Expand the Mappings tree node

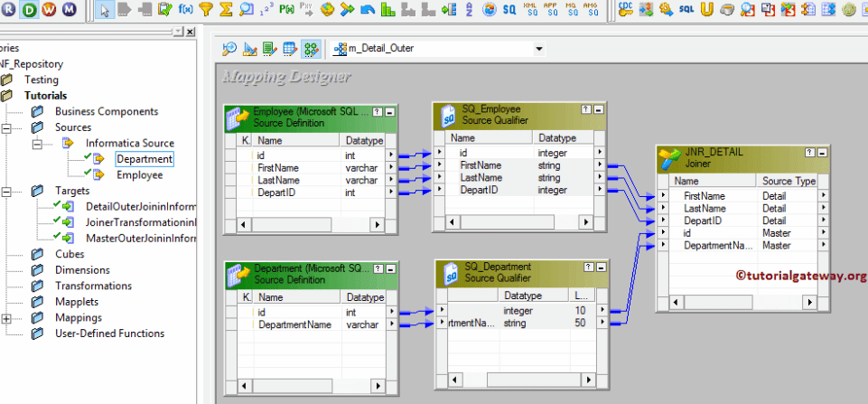(x=6, y=318)
